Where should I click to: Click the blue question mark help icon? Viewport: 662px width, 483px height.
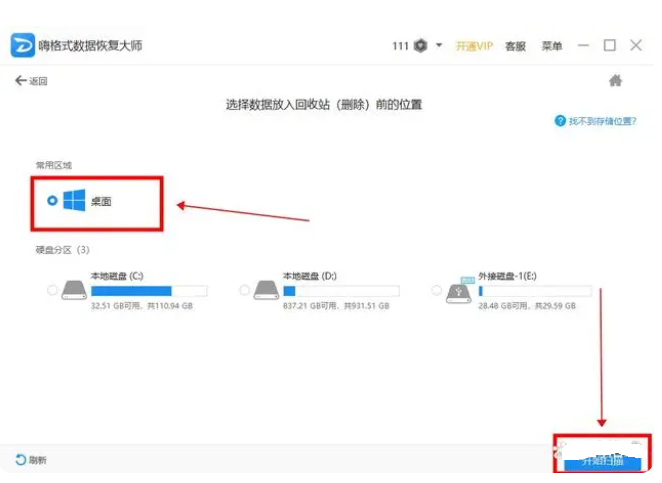[x=561, y=121]
